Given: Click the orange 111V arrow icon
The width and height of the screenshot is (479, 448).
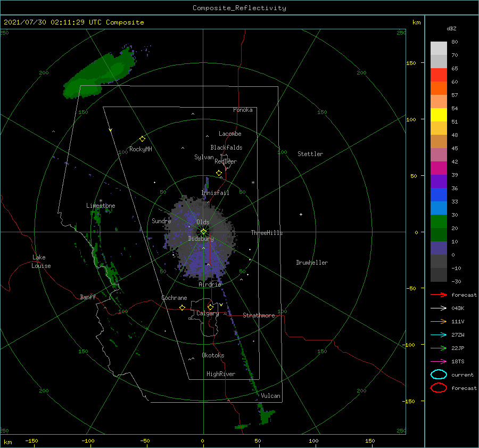Looking at the screenshot, I should [439, 321].
